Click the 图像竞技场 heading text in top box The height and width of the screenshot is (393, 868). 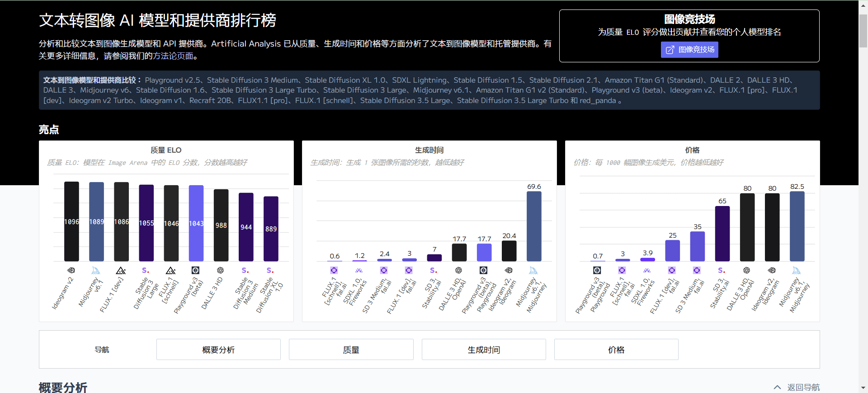pos(689,19)
